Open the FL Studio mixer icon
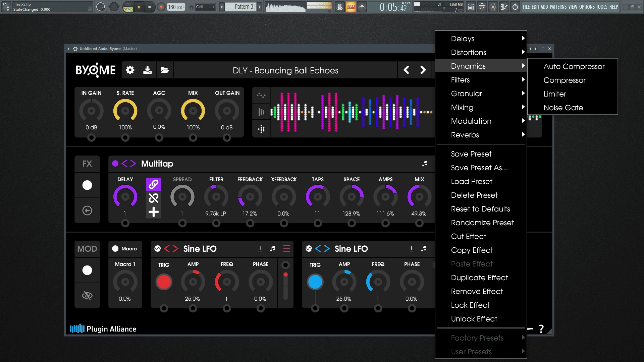The width and height of the screenshot is (644, 362). (493, 7)
